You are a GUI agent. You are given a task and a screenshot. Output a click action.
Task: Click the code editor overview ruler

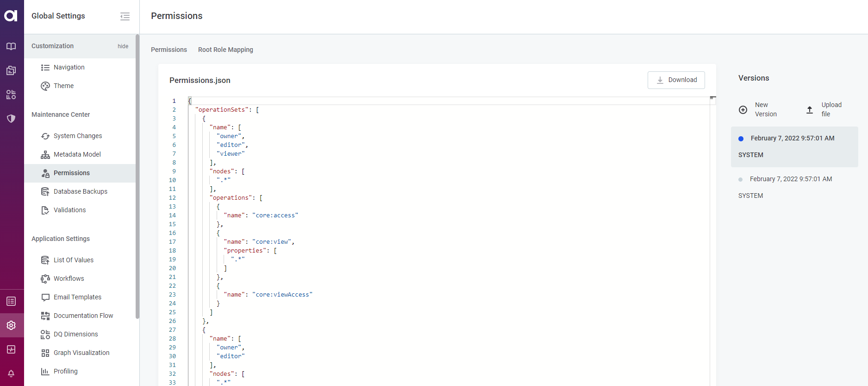click(713, 241)
